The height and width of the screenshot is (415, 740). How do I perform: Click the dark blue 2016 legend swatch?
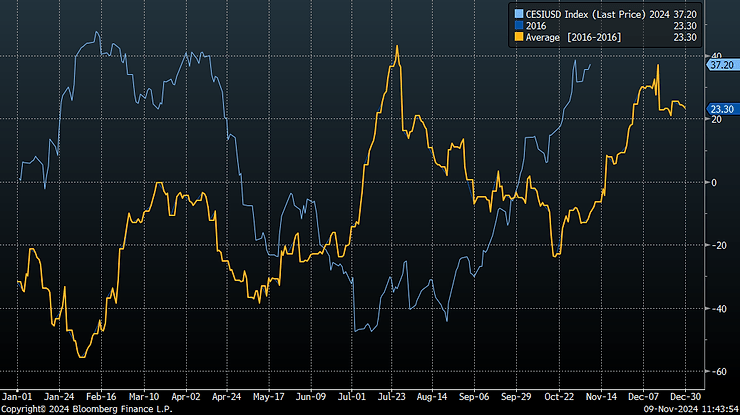(519, 25)
